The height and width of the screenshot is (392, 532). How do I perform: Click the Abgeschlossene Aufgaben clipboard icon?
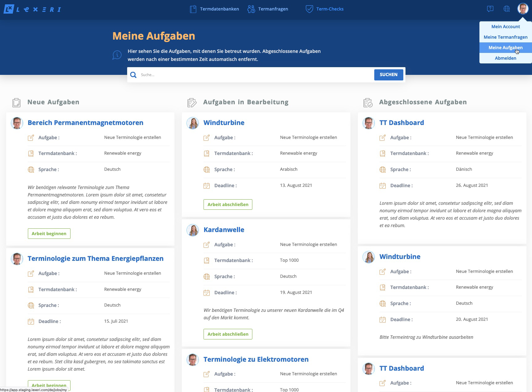point(368,102)
